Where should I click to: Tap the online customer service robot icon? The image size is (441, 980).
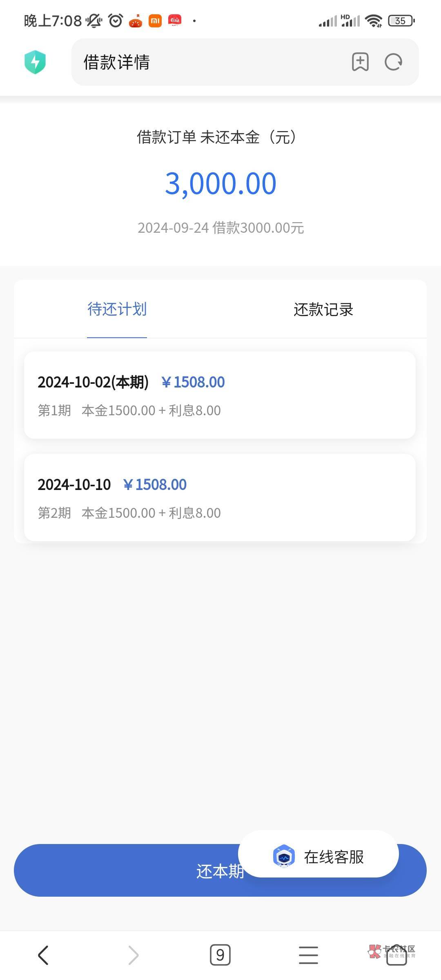click(284, 856)
